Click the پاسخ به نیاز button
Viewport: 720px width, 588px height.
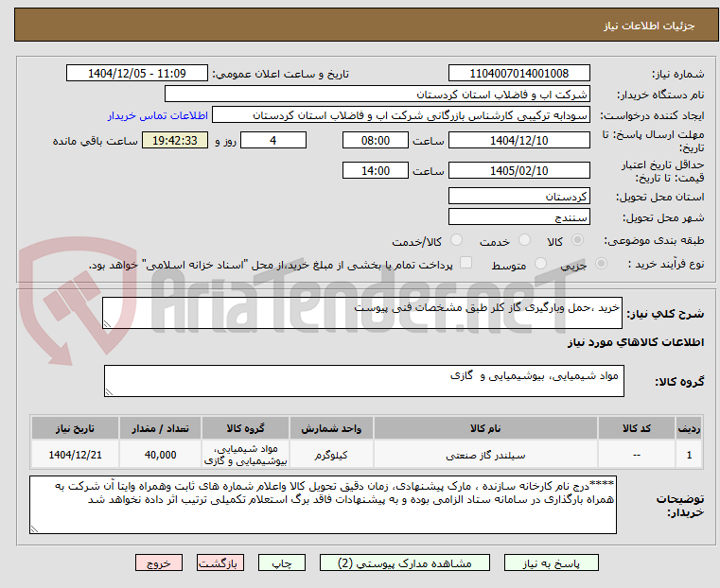click(x=551, y=562)
